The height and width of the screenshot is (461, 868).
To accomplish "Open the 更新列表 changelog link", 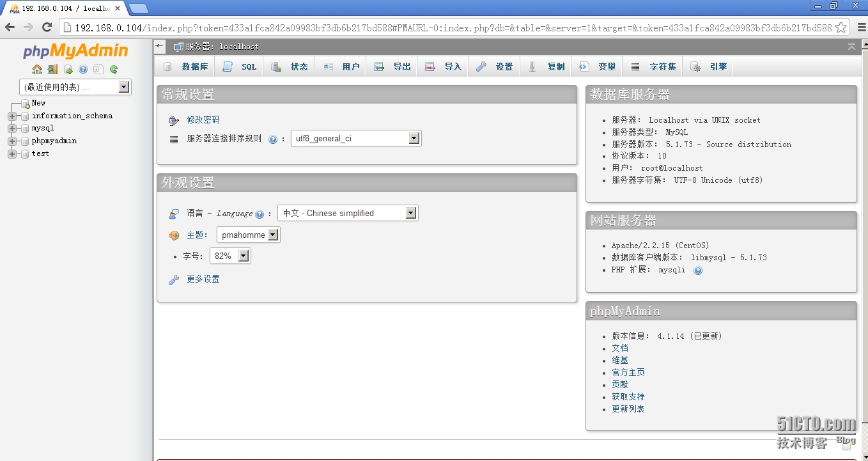I will tap(628, 409).
